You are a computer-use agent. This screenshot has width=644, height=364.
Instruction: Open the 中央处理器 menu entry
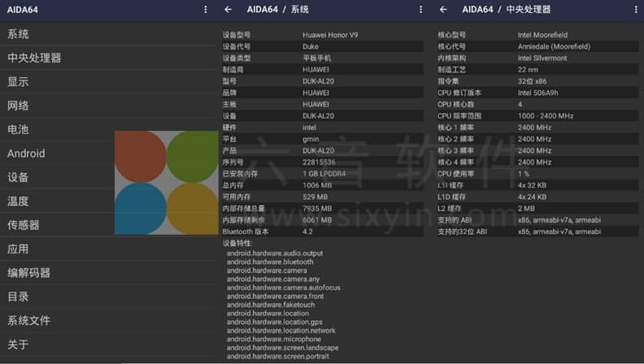[x=107, y=58]
